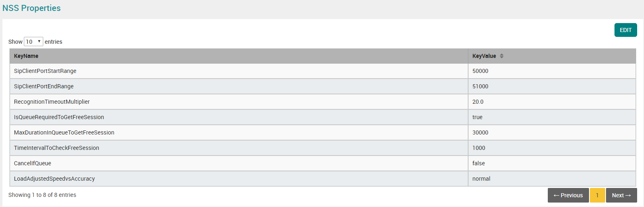Image resolution: width=644 pixels, height=207 pixels.
Task: Click the KeyName column header
Action: point(239,56)
